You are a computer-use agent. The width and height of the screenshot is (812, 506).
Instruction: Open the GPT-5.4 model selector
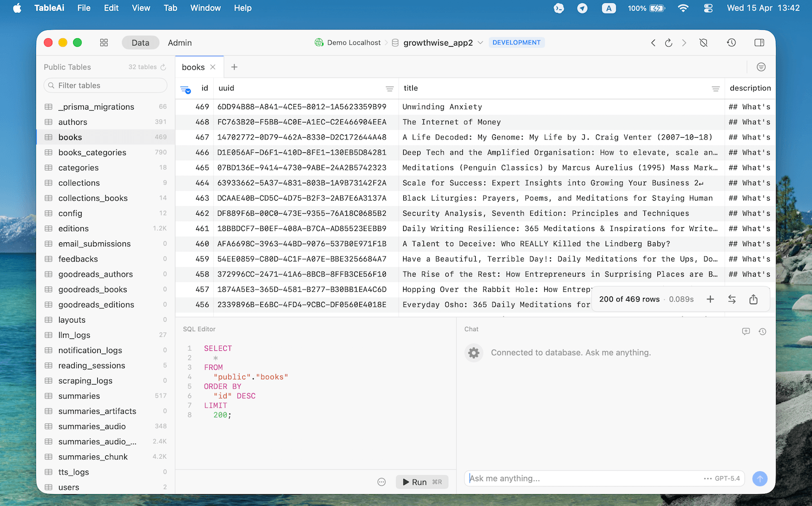point(722,478)
